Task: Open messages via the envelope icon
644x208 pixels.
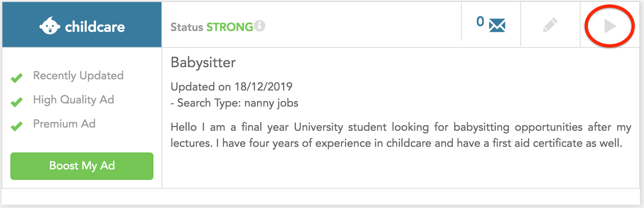Action: pos(497,25)
